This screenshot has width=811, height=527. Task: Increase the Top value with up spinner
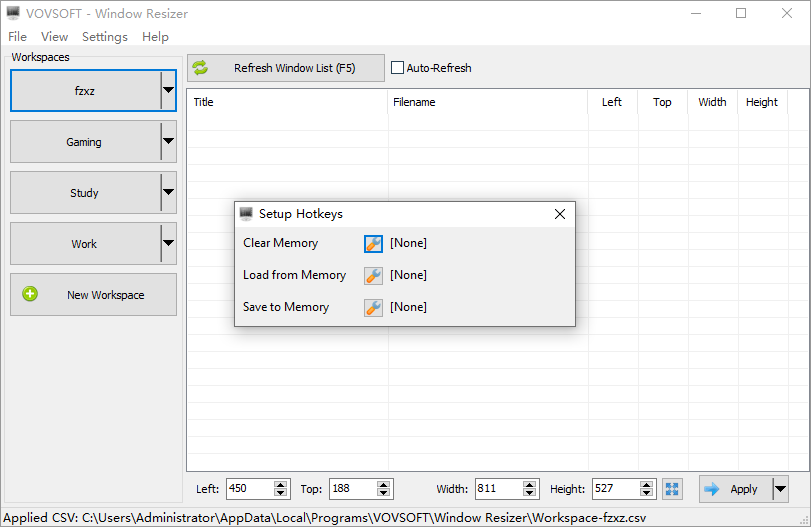pos(383,485)
